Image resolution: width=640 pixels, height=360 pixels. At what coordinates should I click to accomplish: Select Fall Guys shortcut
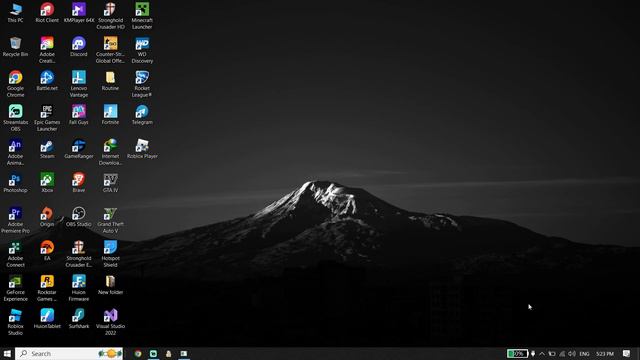pos(79,115)
